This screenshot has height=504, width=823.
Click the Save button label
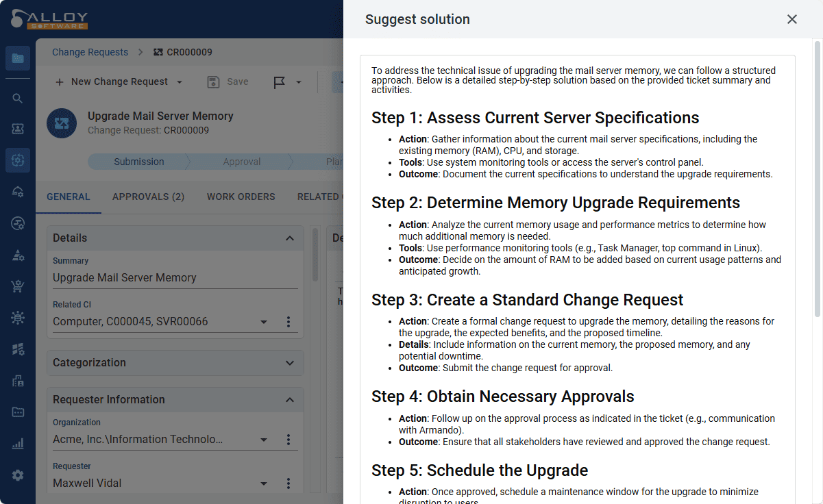(x=238, y=81)
